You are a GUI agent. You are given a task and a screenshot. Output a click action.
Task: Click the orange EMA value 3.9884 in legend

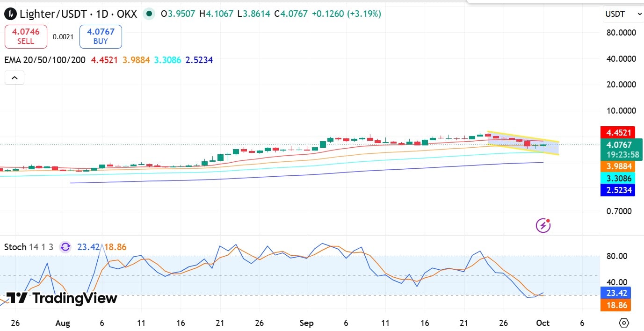pyautogui.click(x=136, y=60)
